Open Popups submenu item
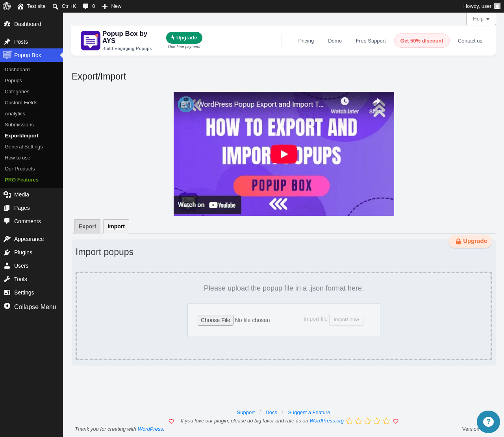 coord(13,81)
